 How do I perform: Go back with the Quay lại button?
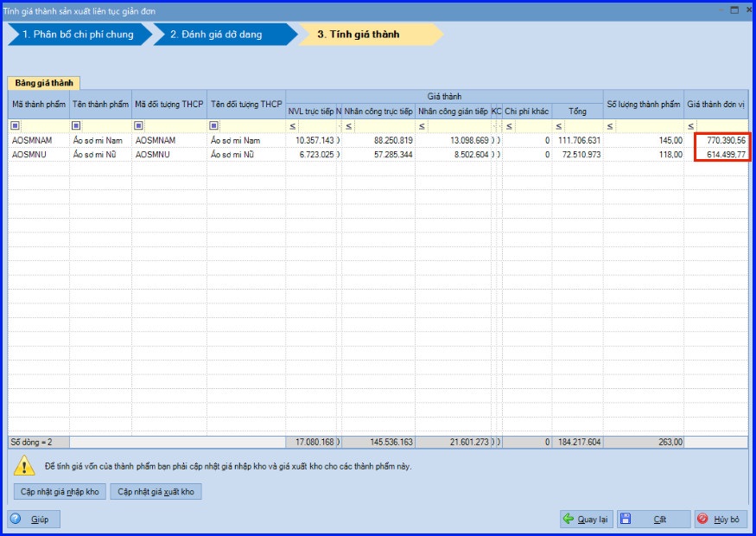587,519
